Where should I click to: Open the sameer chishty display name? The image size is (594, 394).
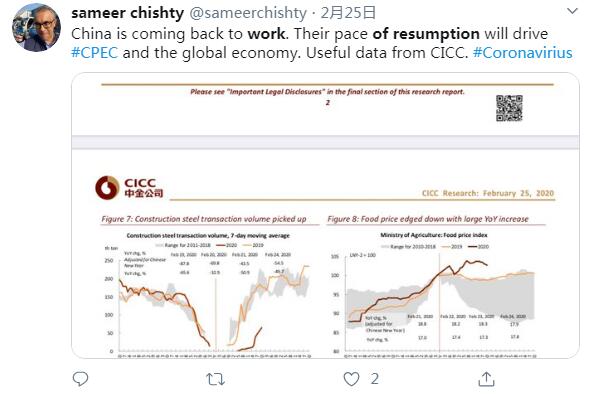tap(128, 13)
